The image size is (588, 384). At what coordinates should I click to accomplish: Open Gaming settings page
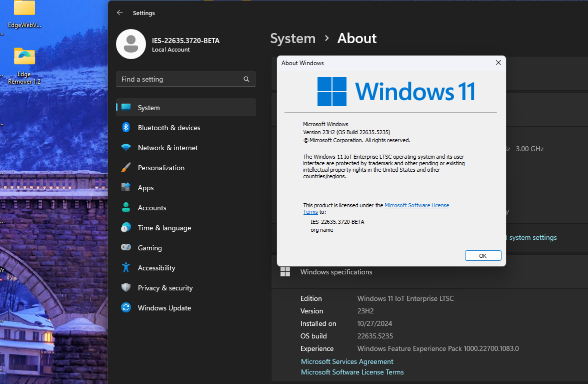pos(186,248)
